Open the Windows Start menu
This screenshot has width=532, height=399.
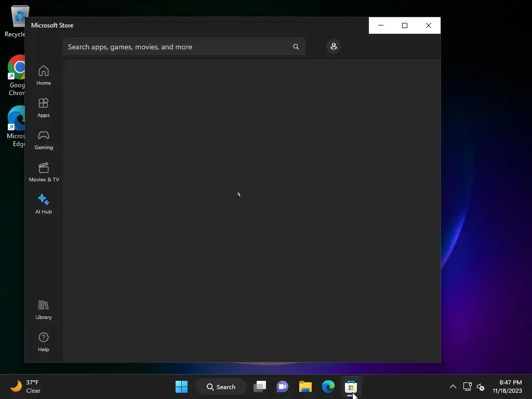pyautogui.click(x=181, y=387)
